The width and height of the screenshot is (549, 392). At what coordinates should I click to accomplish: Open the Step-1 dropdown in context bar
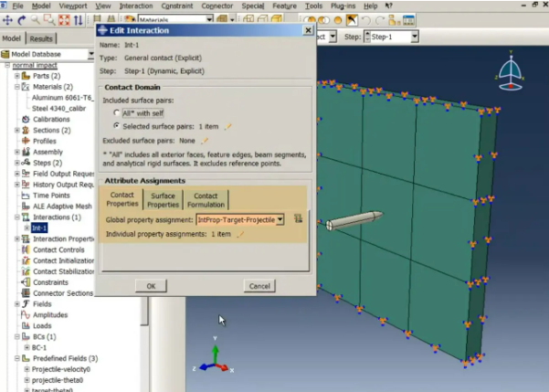(x=415, y=37)
